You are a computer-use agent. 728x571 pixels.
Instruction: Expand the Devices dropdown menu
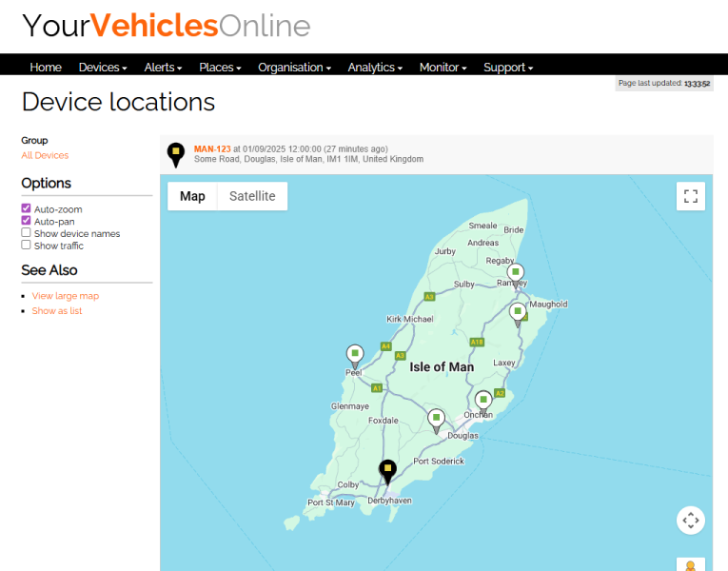coord(102,68)
